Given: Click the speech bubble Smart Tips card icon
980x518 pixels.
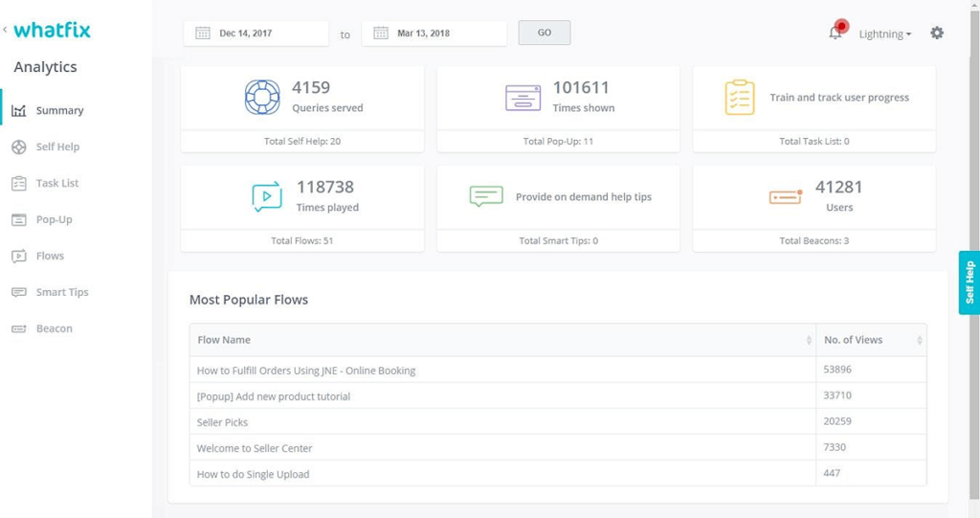Looking at the screenshot, I should coord(486,196).
